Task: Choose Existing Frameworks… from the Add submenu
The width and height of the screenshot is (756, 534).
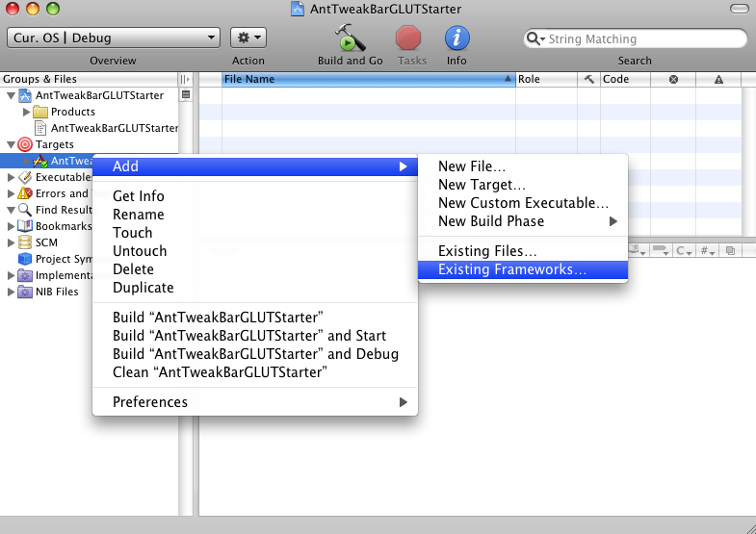Action: [511, 269]
